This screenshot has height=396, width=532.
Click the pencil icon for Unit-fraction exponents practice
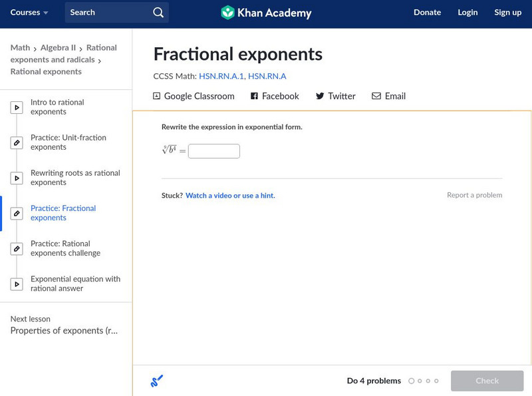(17, 143)
